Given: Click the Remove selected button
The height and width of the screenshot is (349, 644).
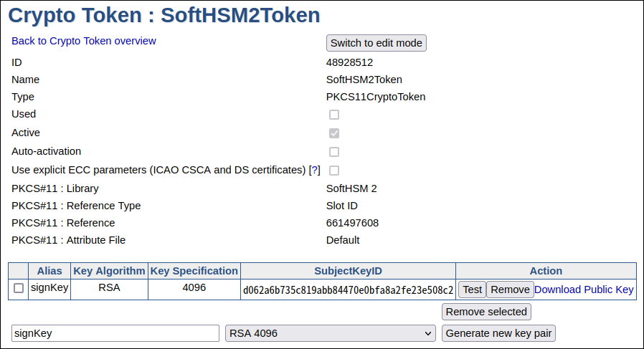Looking at the screenshot, I should coord(486,312).
